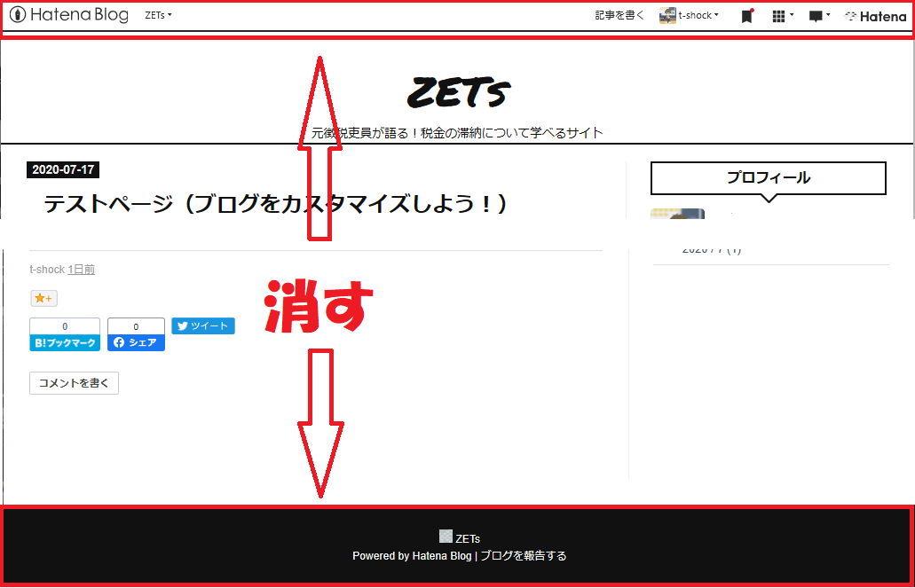This screenshot has width=915, height=588.
Task: Click the ZETs link in the footer
Action: click(x=468, y=539)
